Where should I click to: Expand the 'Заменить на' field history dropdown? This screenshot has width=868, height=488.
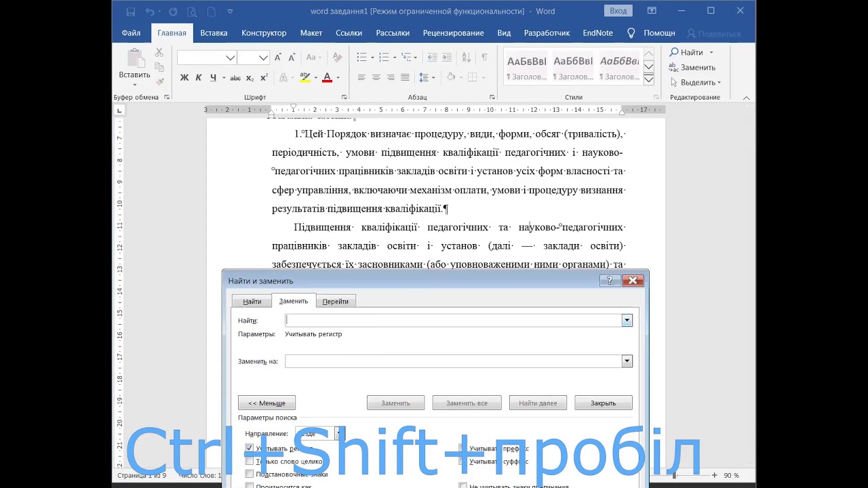point(627,361)
